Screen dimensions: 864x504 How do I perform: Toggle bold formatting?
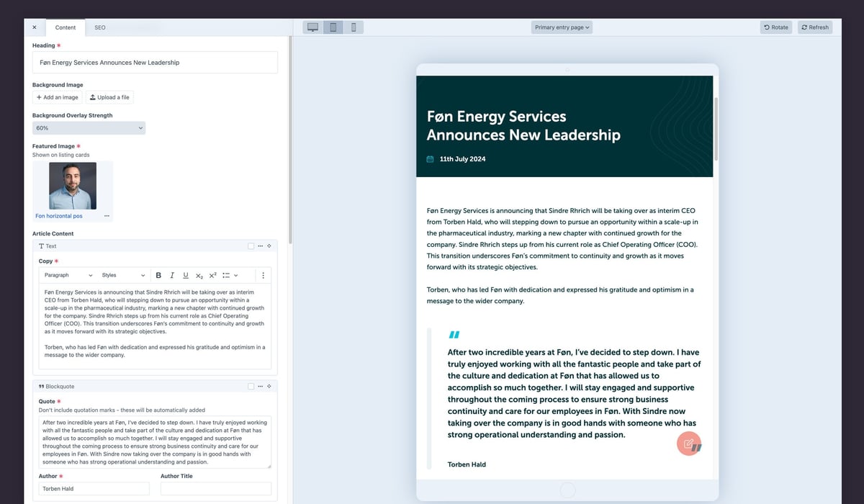[158, 275]
